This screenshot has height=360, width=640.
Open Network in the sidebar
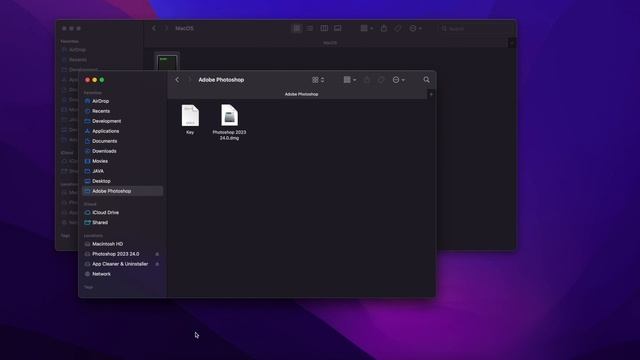[x=122, y=274]
